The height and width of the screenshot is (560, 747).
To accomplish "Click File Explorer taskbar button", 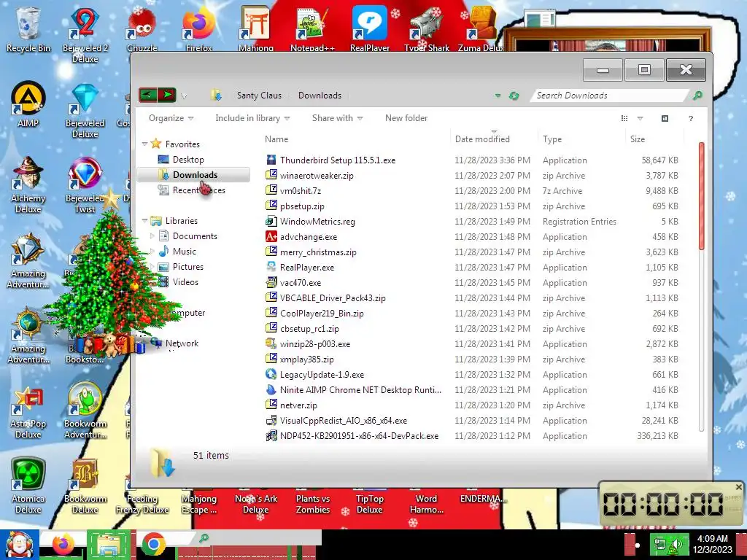I will click(x=109, y=545).
